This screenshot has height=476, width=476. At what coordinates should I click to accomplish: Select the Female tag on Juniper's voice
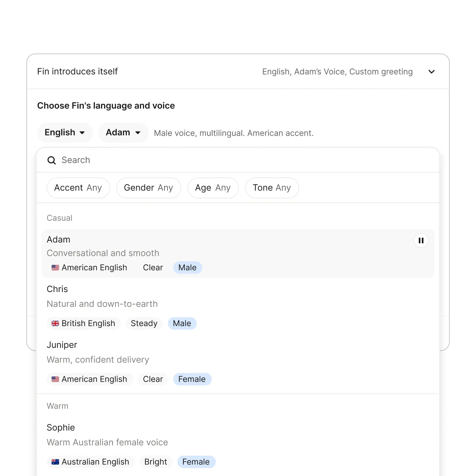[192, 379]
